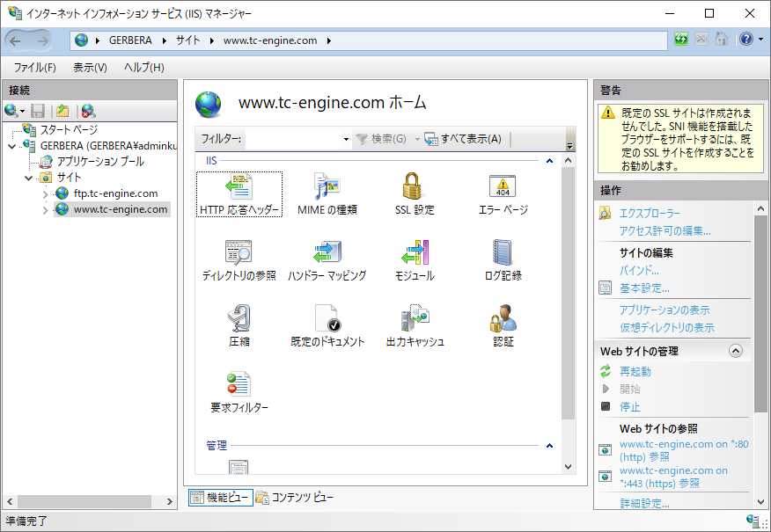This screenshot has height=532, width=771.
Task: Open モジュール feature
Action: [415, 260]
